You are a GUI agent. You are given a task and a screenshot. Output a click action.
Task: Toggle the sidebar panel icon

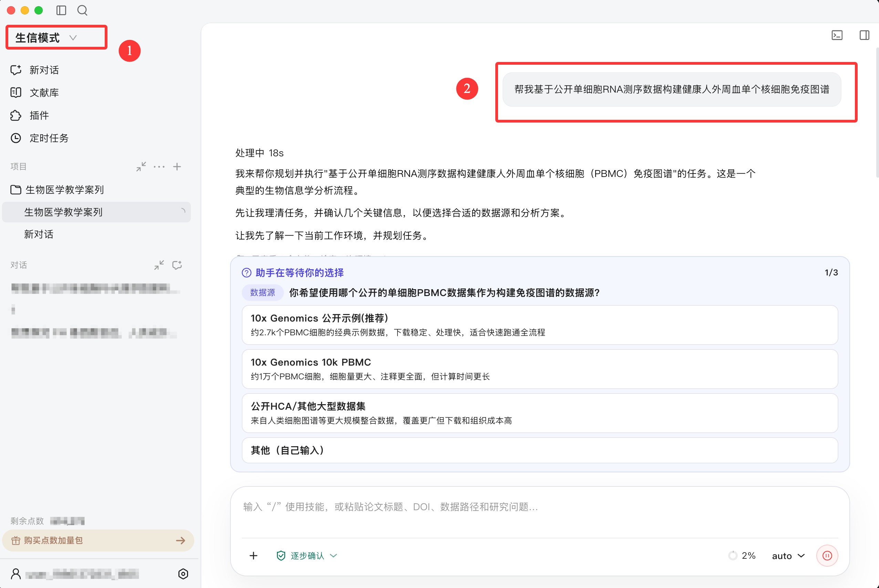pos(61,10)
